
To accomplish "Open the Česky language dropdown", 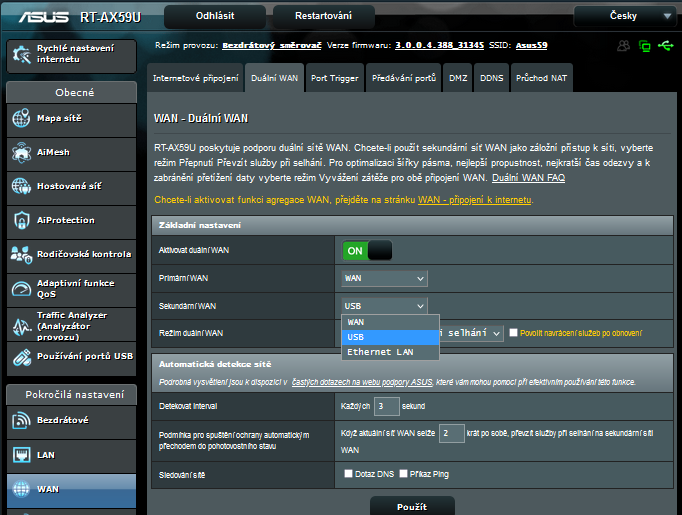I will coord(627,16).
